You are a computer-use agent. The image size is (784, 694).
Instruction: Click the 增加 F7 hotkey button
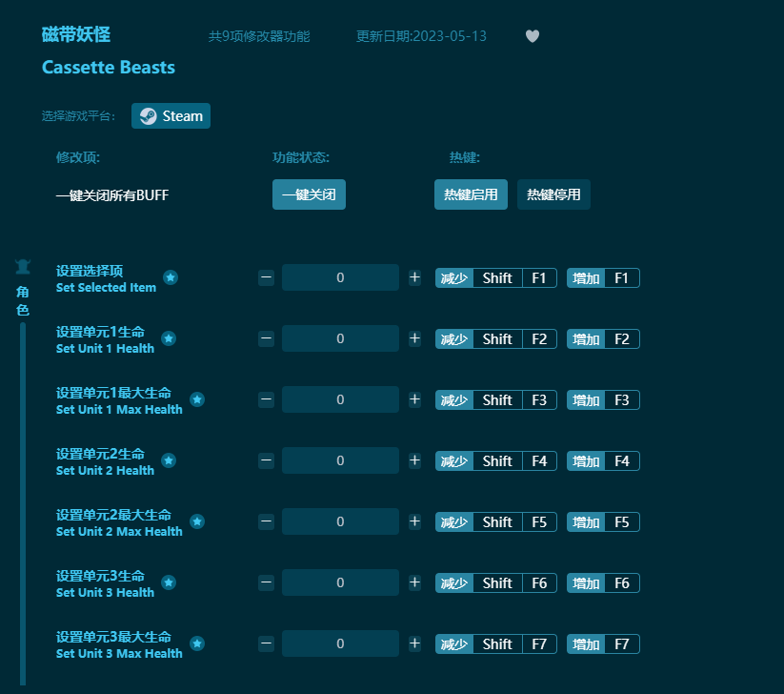602,643
